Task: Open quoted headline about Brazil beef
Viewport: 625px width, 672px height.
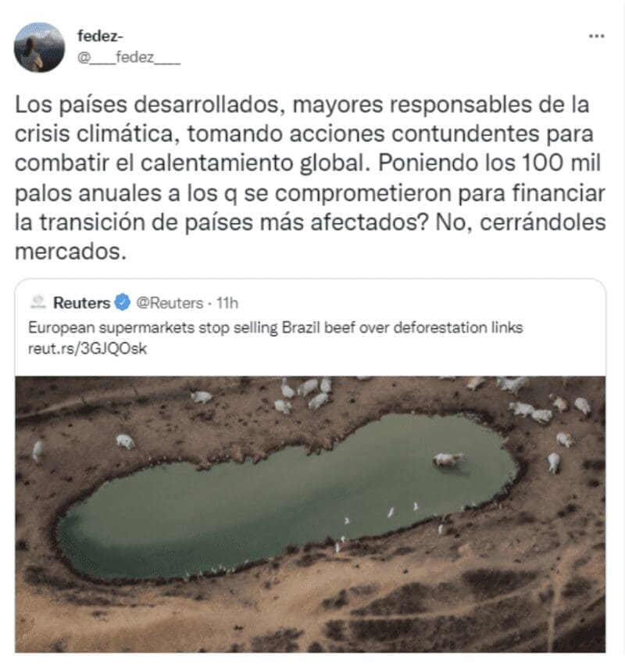Action: click(x=276, y=328)
